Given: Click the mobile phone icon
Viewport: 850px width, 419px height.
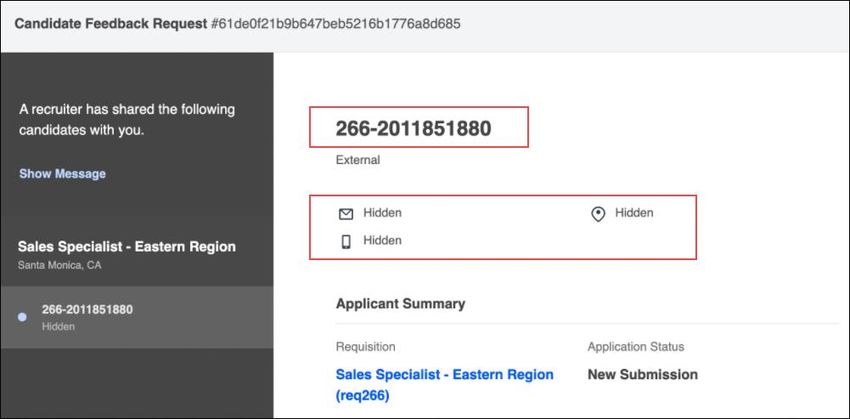Looking at the screenshot, I should pyautogui.click(x=346, y=242).
